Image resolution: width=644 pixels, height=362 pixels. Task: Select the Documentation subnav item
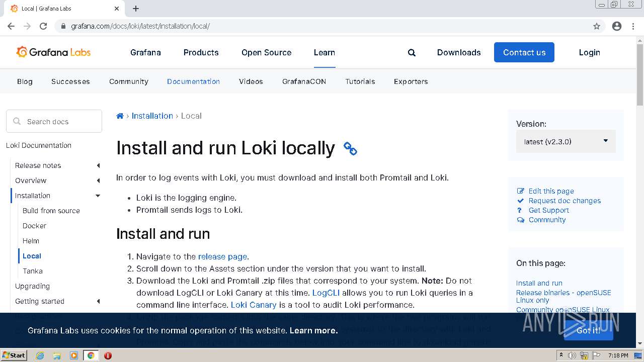click(x=193, y=81)
